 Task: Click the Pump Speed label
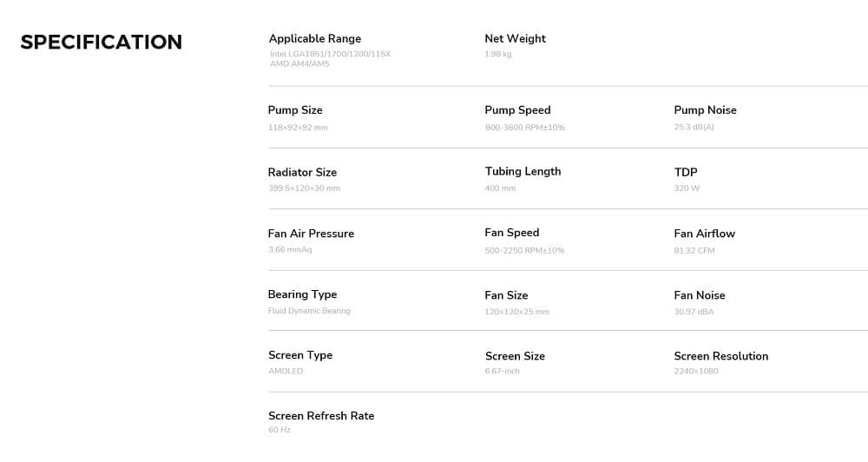[517, 110]
